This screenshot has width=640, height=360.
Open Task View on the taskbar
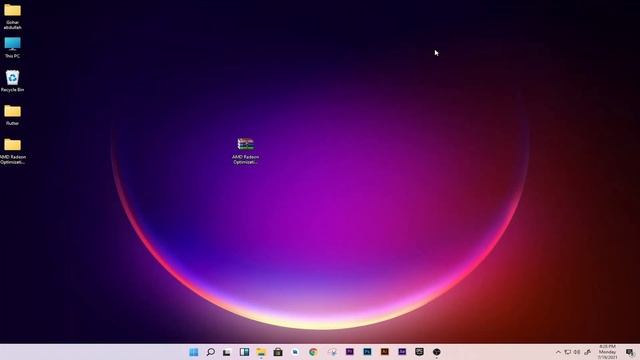(227, 352)
